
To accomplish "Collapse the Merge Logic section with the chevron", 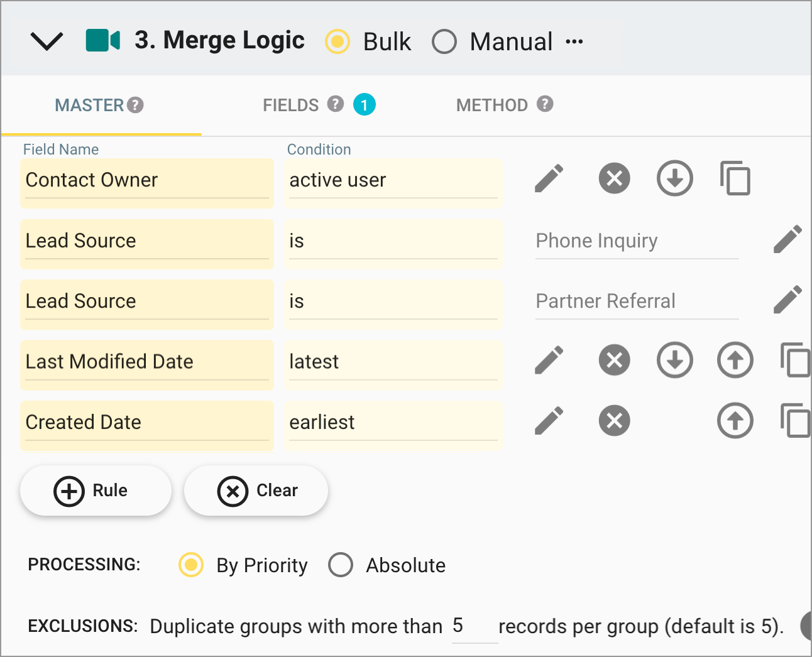I will point(47,40).
